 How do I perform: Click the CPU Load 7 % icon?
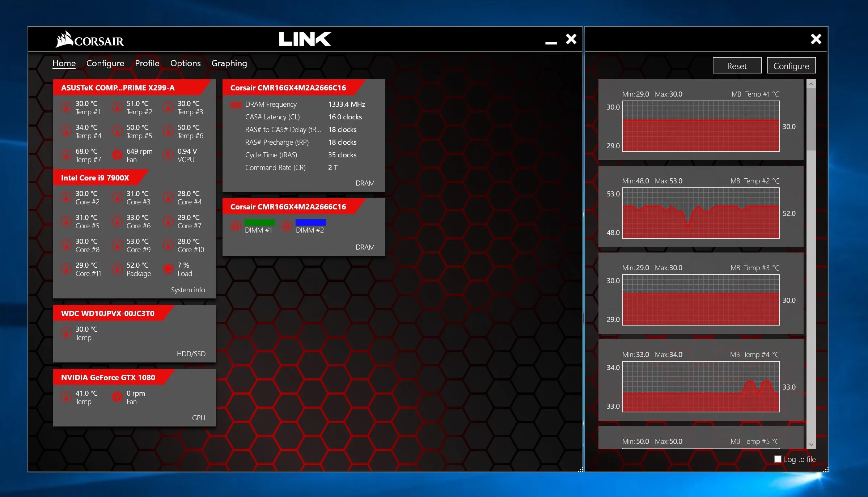coord(168,269)
